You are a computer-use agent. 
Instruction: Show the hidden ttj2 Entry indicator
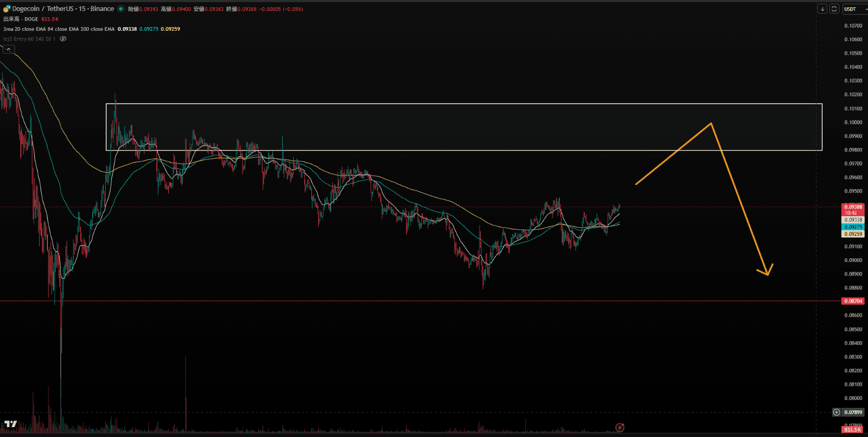(x=63, y=39)
